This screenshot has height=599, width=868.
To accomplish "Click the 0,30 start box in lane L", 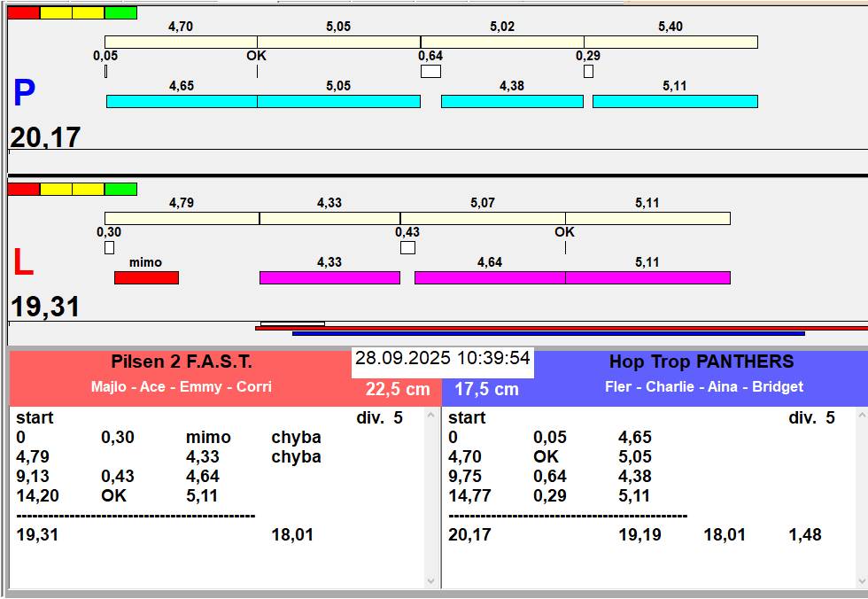I will (x=110, y=247).
